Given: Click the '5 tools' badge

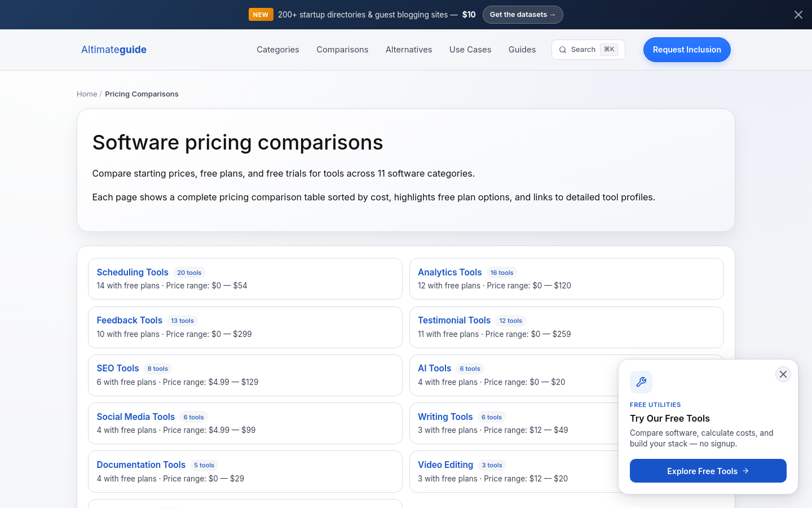Looking at the screenshot, I should pos(204,465).
